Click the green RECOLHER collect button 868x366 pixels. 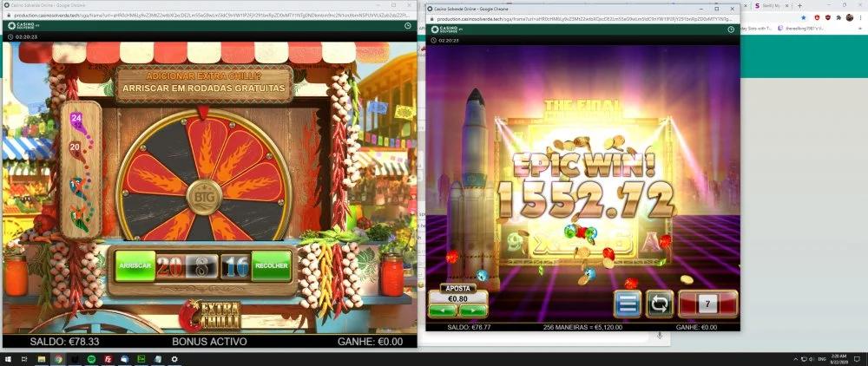click(271, 266)
